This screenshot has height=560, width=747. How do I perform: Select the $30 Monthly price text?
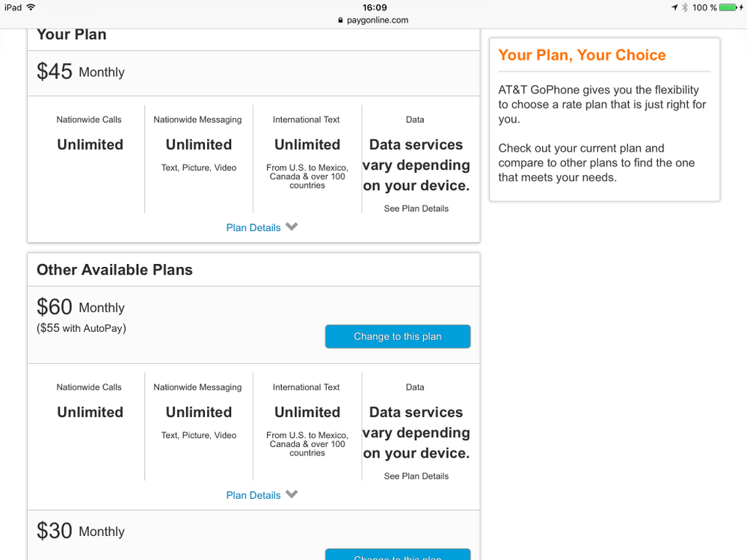click(81, 532)
